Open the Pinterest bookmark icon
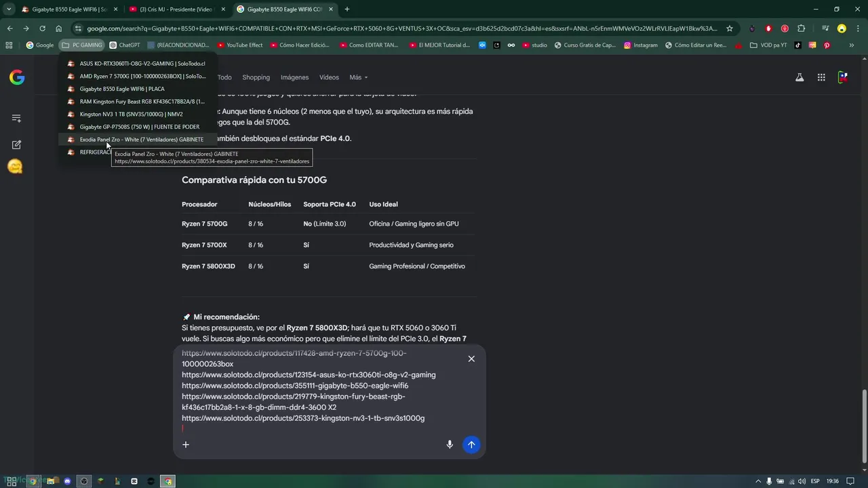This screenshot has width=868, height=488. (x=827, y=45)
